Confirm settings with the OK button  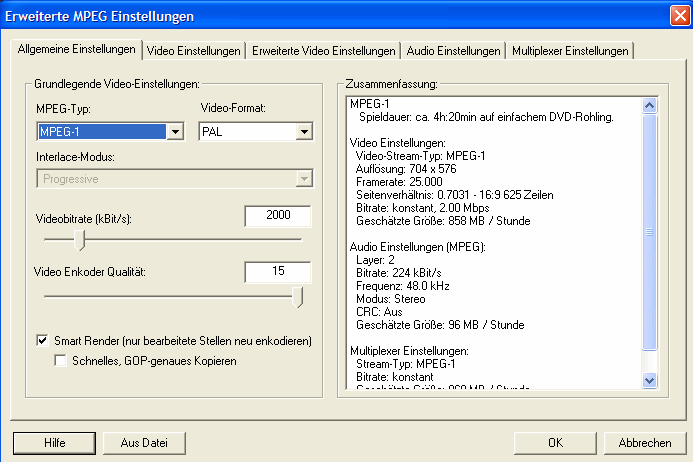click(x=555, y=442)
